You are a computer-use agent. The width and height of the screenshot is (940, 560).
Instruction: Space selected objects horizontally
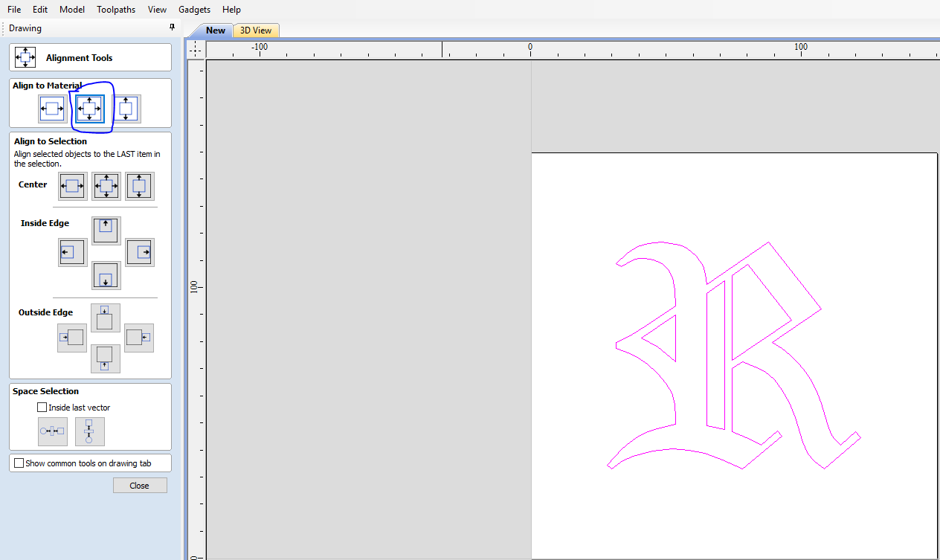[x=52, y=431]
